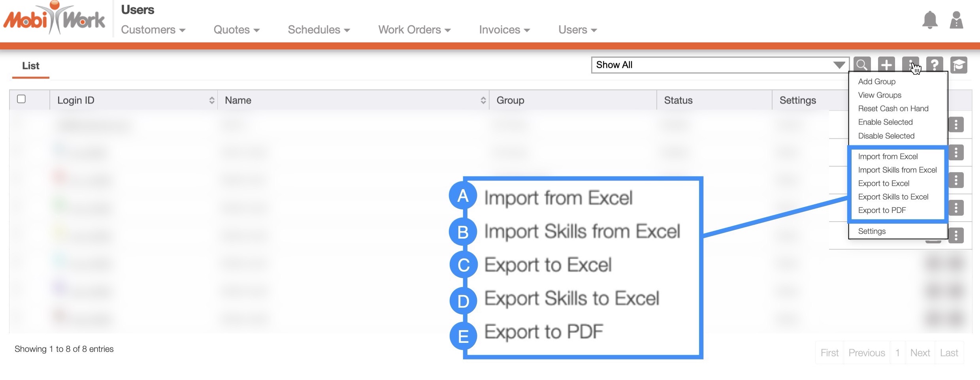Click the Last pagination button
This screenshot has height=380, width=980.
pyautogui.click(x=949, y=353)
